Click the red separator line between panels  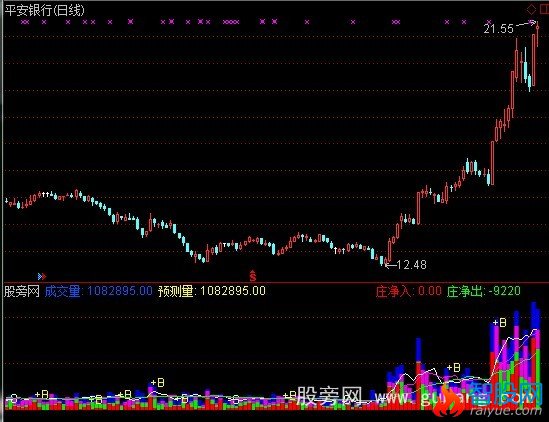[x=276, y=282]
